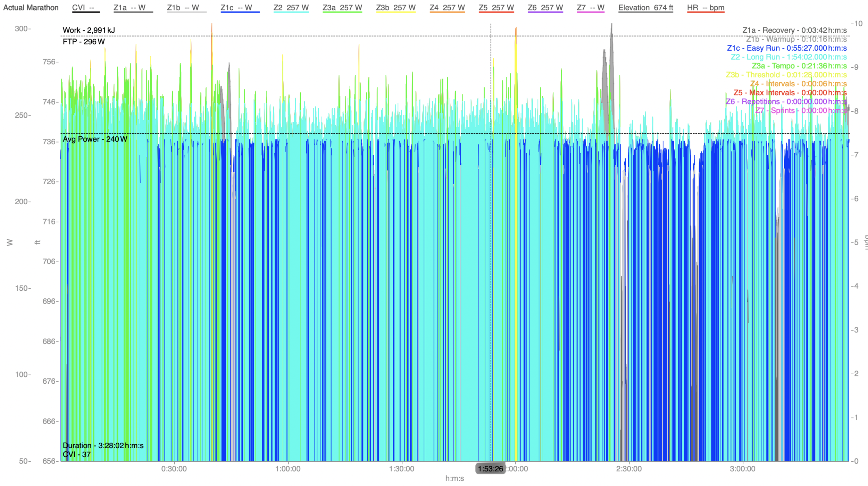Click the Z1b legend label

coord(186,8)
